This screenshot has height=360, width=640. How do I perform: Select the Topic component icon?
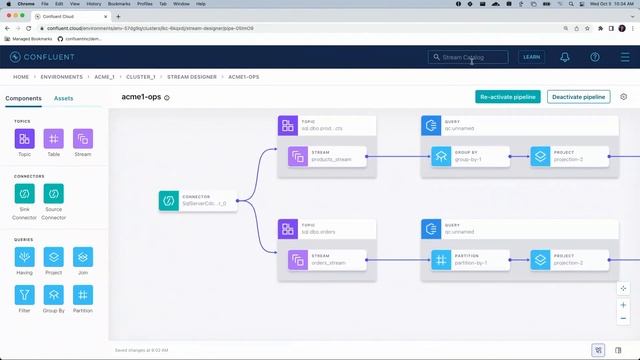pyautogui.click(x=24, y=139)
